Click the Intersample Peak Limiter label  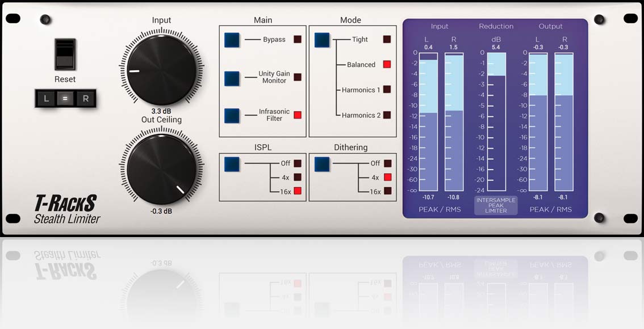[495, 205]
